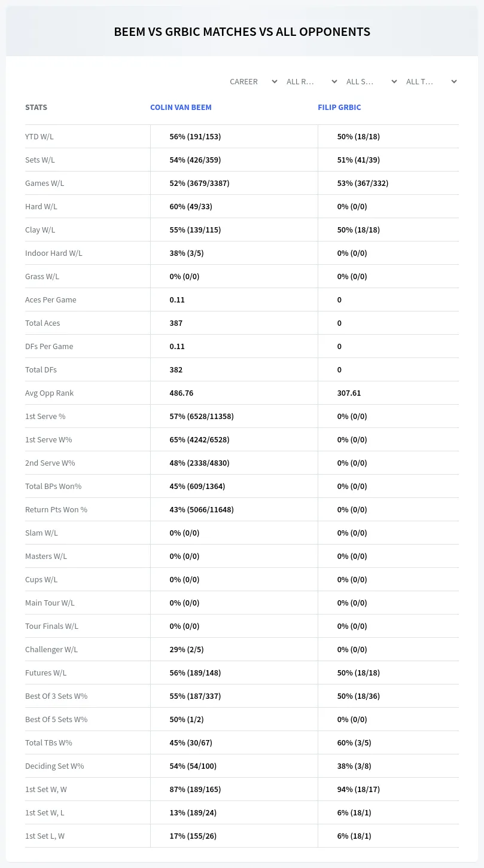Open the CAREER filter dropdown

pos(253,82)
